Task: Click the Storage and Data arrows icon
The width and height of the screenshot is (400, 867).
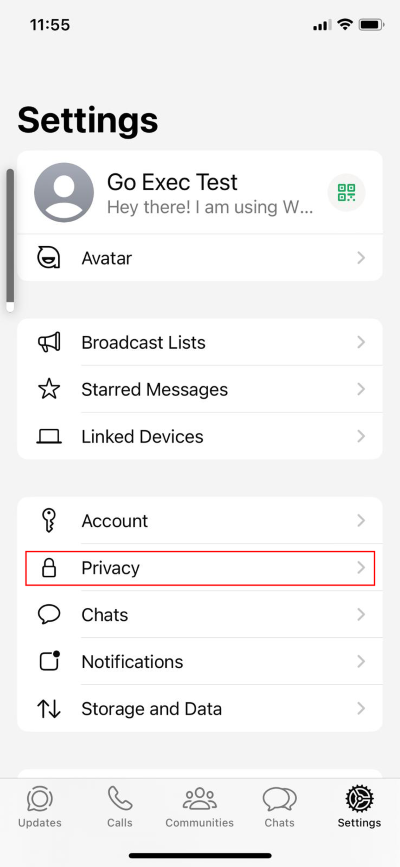Action: click(49, 709)
